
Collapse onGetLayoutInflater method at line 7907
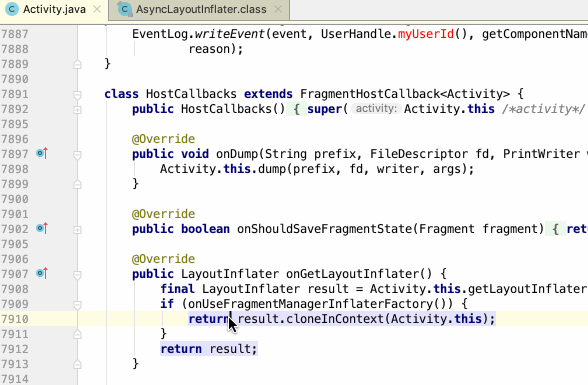(77, 275)
